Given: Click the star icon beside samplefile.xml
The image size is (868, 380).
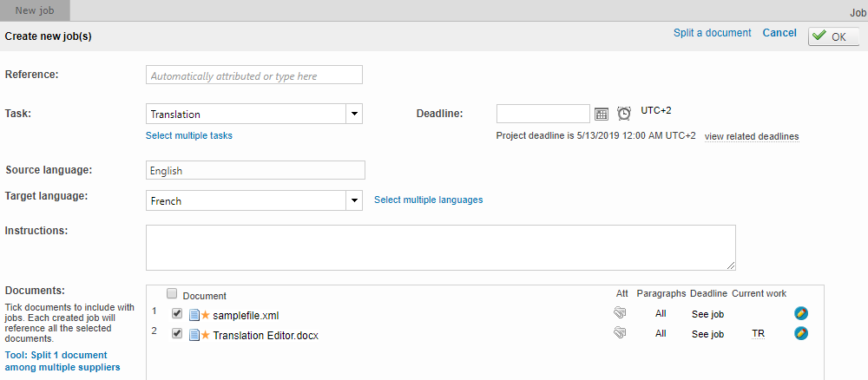Looking at the screenshot, I should pos(206,314).
